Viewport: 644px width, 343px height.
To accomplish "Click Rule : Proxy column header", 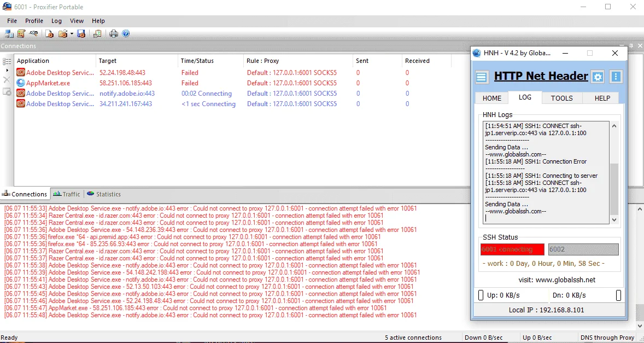I will [298, 61].
